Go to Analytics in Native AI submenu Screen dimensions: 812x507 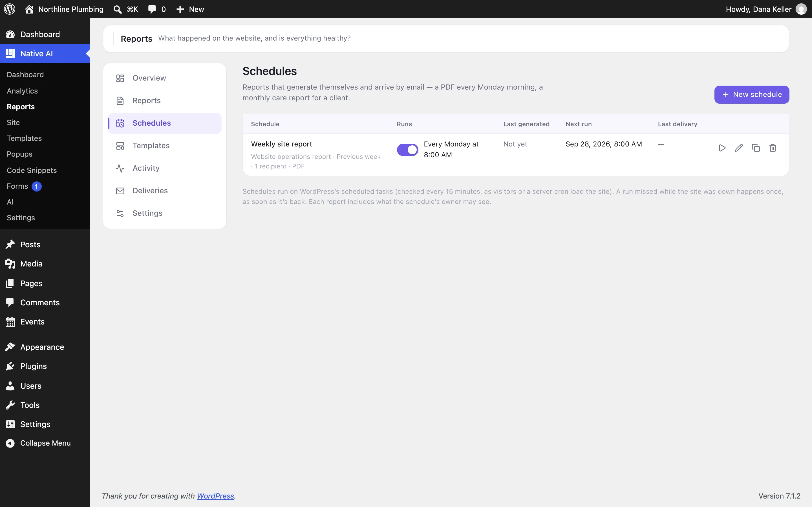(x=22, y=91)
